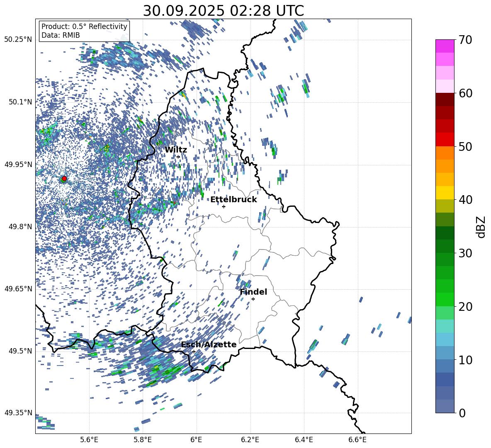The height and width of the screenshot is (448, 491).
Task: Click the 6°E longitude label
Action: point(196,440)
